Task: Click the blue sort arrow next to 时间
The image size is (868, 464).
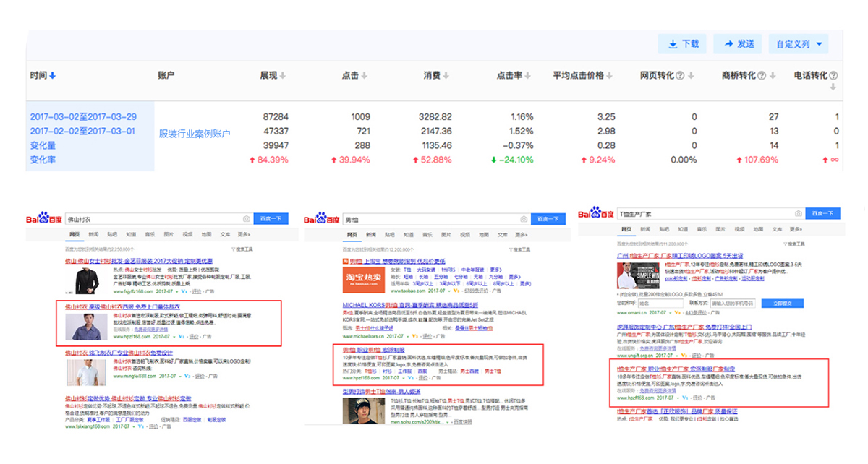Action: pos(53,76)
